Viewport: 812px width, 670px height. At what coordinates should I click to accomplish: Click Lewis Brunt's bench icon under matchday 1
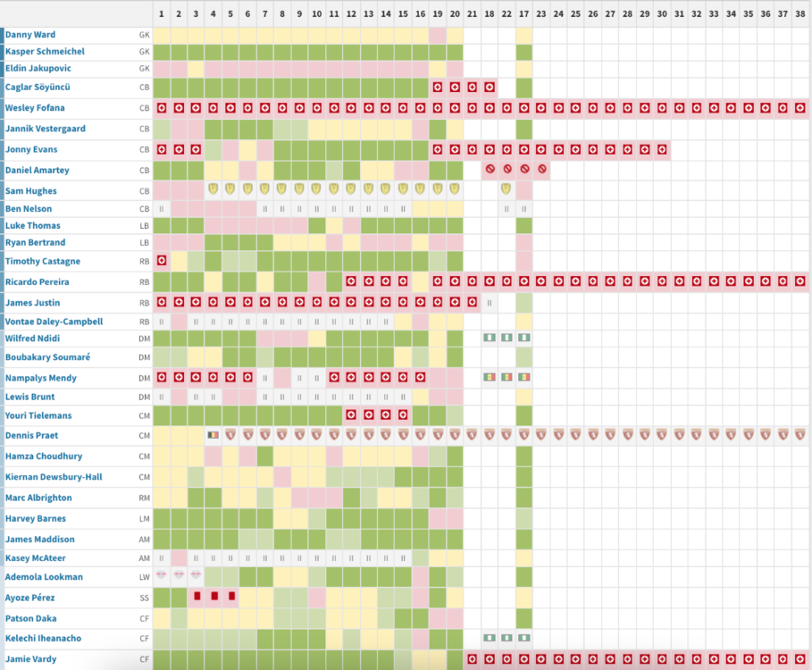tap(162, 398)
